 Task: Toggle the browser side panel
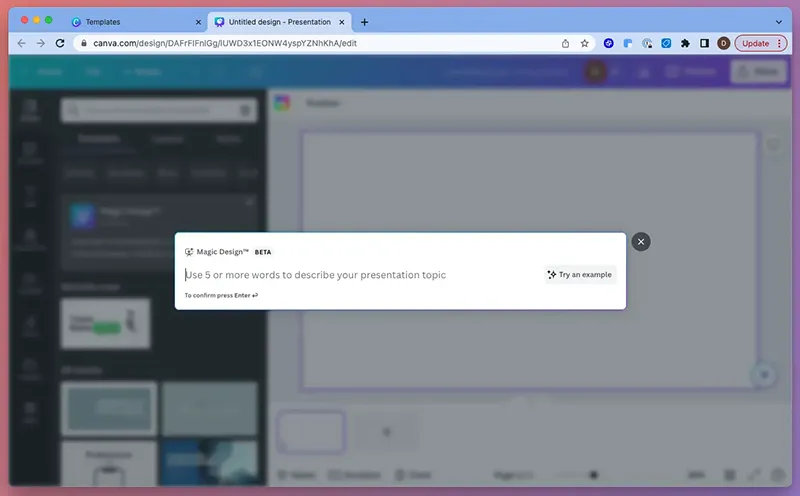click(704, 43)
